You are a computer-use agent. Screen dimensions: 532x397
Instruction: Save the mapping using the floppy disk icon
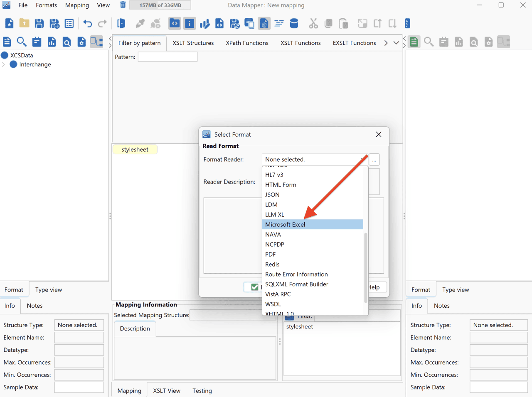coord(39,23)
